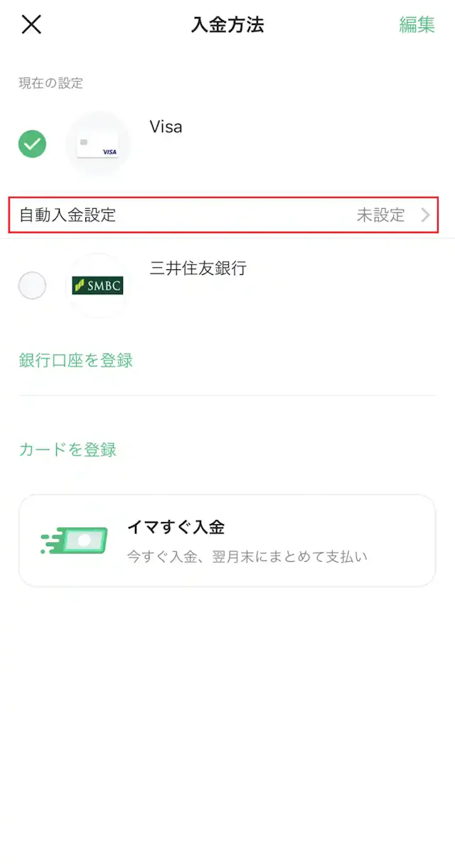Open the 入金方法 header title

click(x=227, y=25)
